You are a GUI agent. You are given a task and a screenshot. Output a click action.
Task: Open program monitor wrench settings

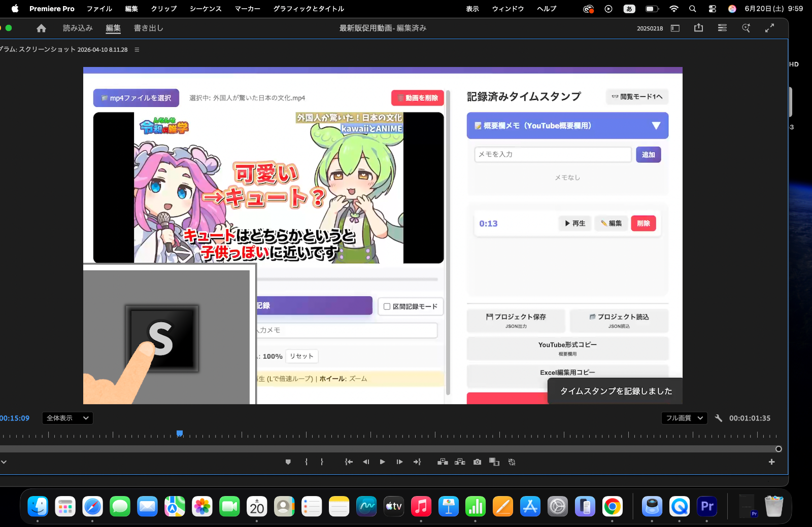click(719, 418)
